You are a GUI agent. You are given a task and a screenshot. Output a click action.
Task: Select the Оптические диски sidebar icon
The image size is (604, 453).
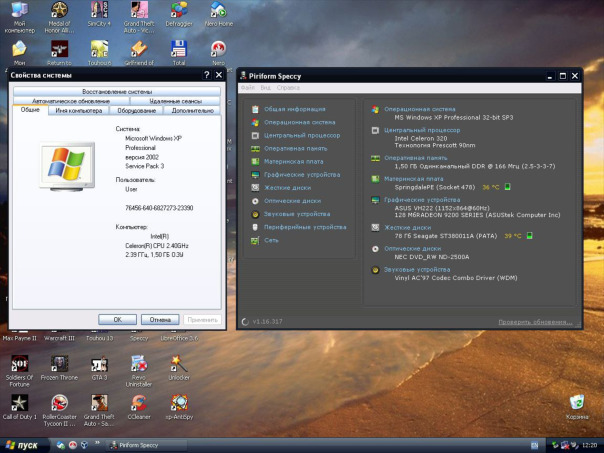click(x=255, y=201)
